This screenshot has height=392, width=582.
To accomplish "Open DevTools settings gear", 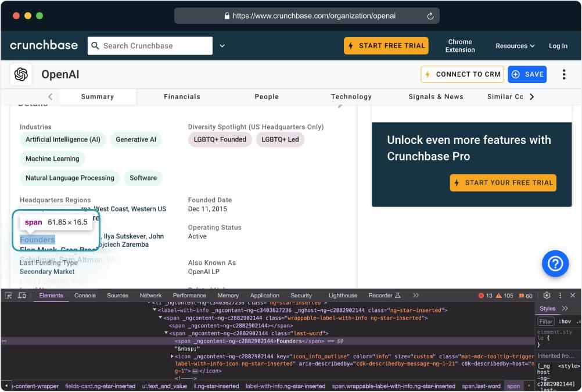I will tap(547, 296).
